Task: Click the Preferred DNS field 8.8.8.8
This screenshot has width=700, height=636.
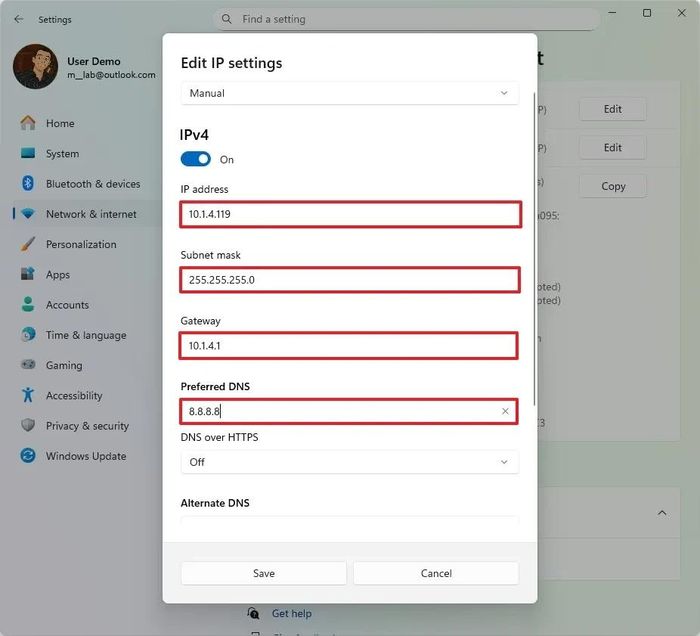Action: click(348, 411)
